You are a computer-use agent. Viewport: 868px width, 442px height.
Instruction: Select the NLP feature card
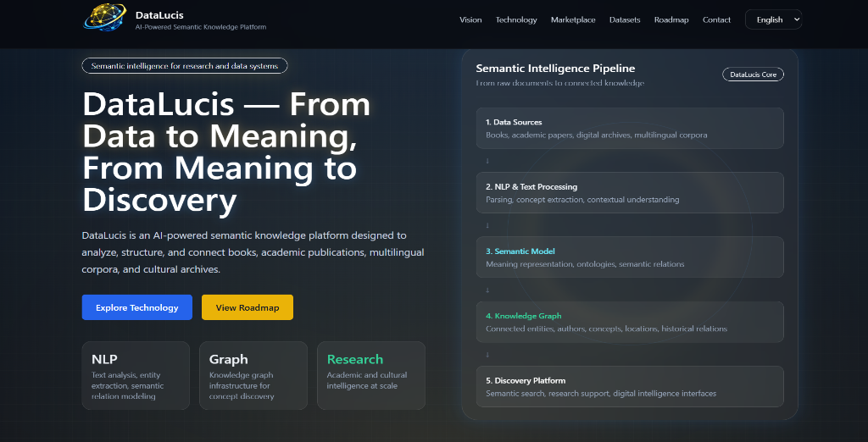(x=136, y=375)
